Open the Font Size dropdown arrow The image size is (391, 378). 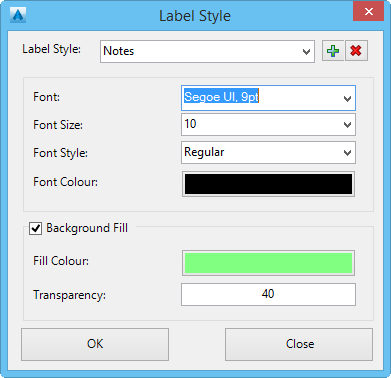click(347, 125)
